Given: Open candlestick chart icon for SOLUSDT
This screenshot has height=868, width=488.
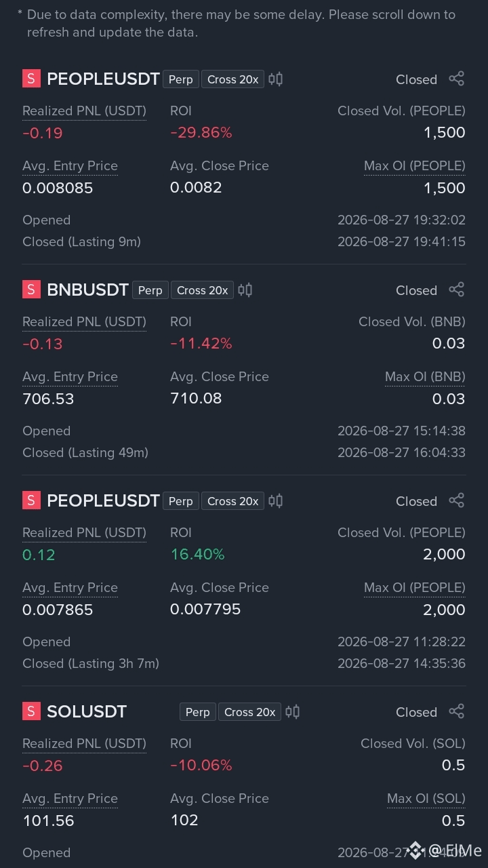Looking at the screenshot, I should click(292, 712).
